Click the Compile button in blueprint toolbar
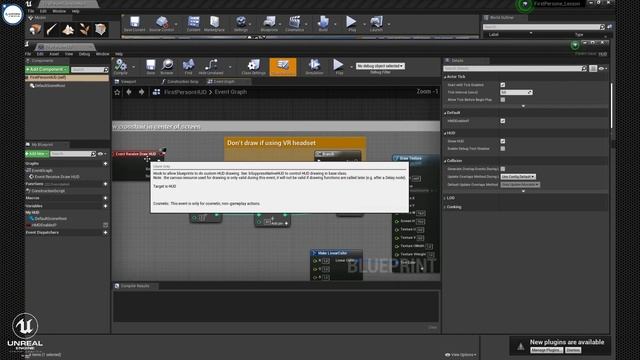 click(121, 66)
